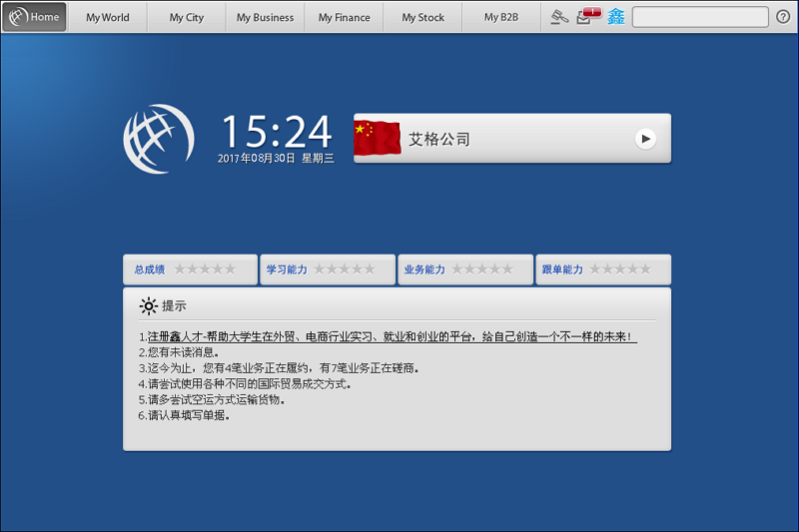Click the white globe logo
The width and height of the screenshot is (799, 532).
158,138
